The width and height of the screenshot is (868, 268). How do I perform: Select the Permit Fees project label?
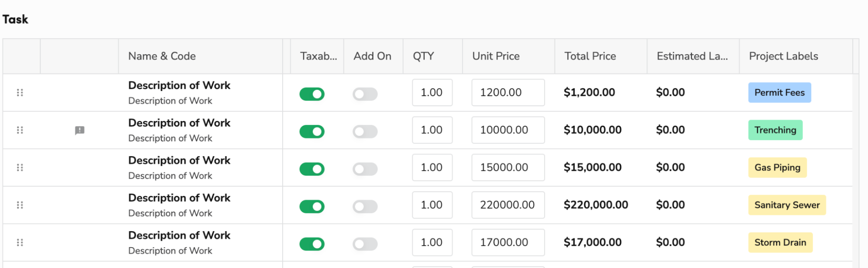coord(779,92)
